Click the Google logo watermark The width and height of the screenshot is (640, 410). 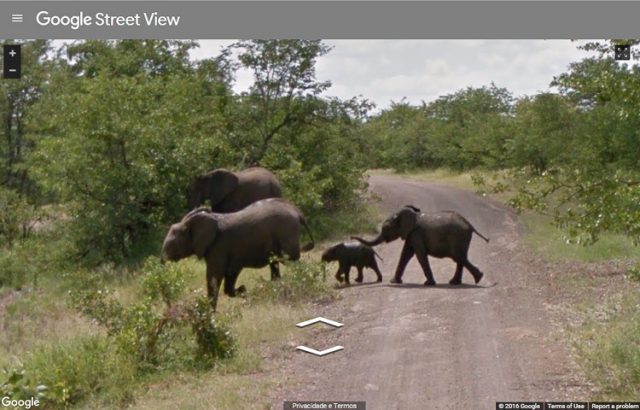(x=20, y=403)
